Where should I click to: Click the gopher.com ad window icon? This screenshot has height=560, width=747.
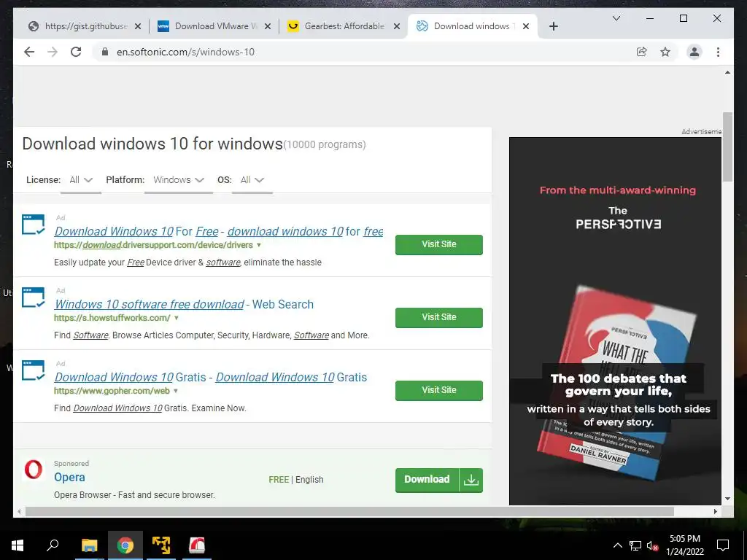[34, 370]
